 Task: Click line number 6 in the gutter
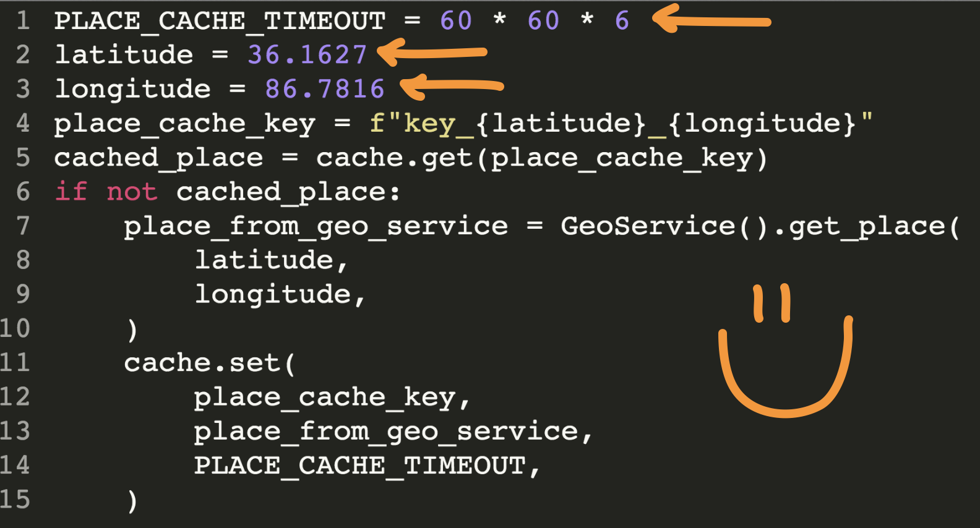(x=23, y=192)
